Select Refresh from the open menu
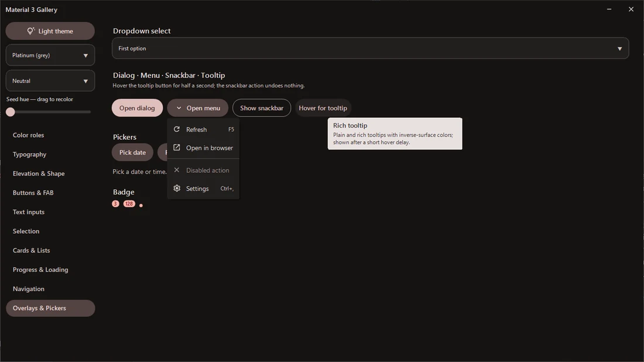 click(203, 129)
